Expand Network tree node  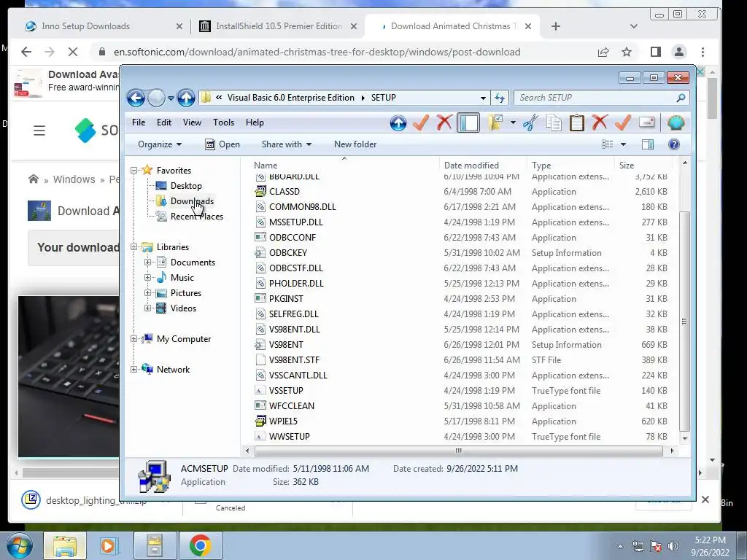[x=134, y=370]
